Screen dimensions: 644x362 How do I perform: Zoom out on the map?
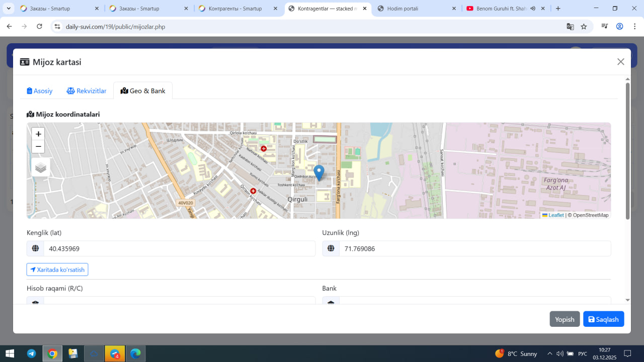[38, 147]
